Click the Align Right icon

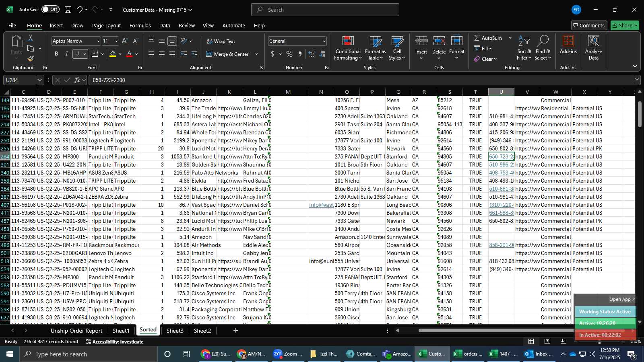pos(172,54)
